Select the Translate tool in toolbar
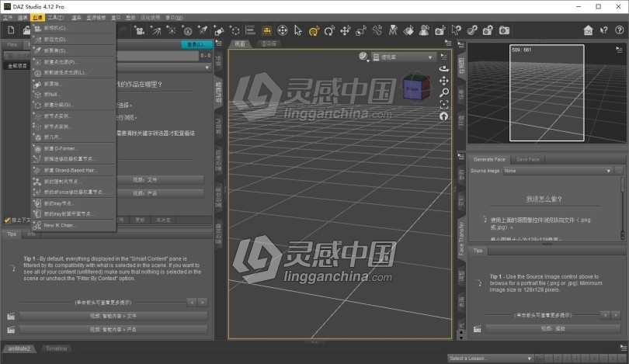 point(346,30)
